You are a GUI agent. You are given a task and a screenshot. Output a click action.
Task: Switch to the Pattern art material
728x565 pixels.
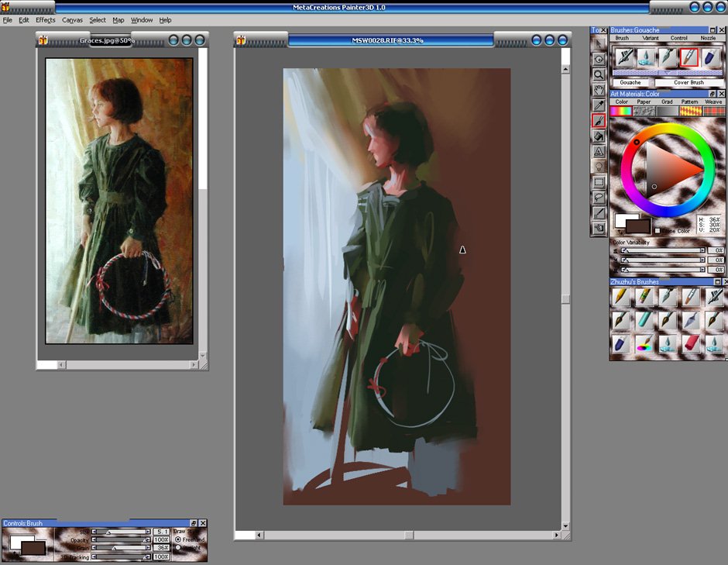pos(690,111)
